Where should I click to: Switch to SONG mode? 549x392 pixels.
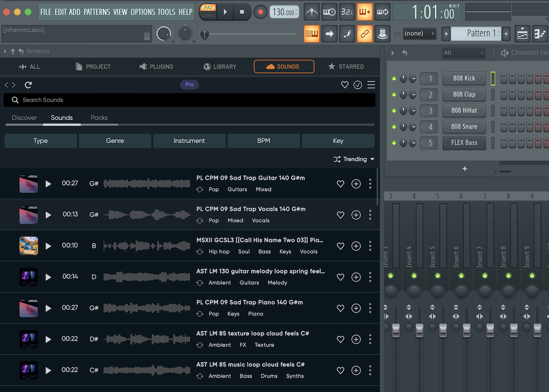(x=208, y=16)
